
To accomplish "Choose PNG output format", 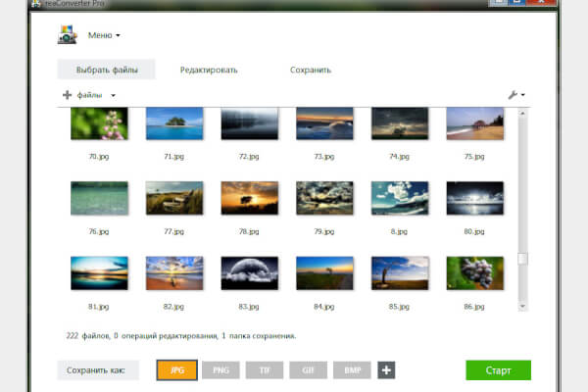I will [x=220, y=370].
